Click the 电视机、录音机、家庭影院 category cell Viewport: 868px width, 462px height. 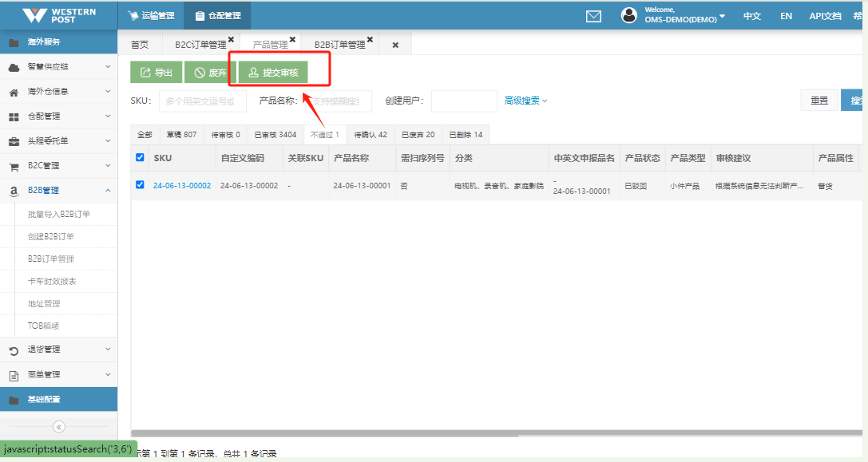click(499, 186)
